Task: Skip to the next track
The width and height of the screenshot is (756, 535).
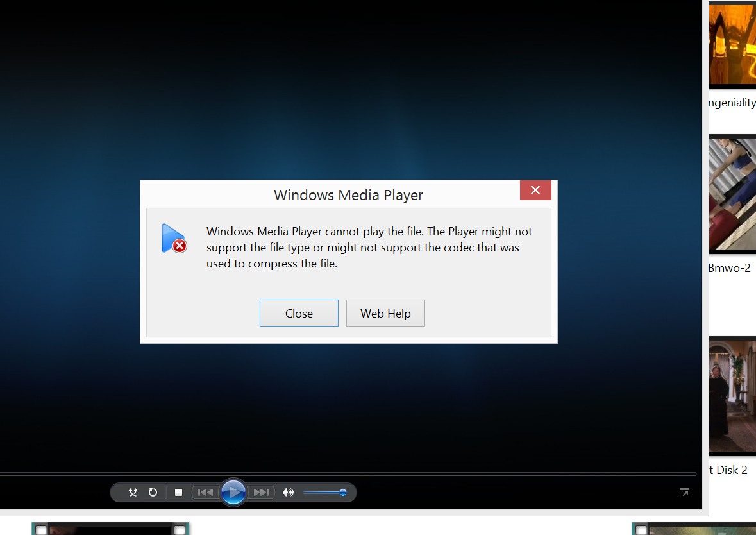Action: point(262,492)
